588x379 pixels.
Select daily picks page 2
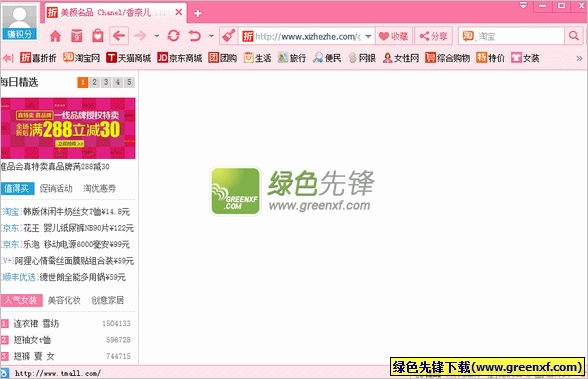[94, 82]
